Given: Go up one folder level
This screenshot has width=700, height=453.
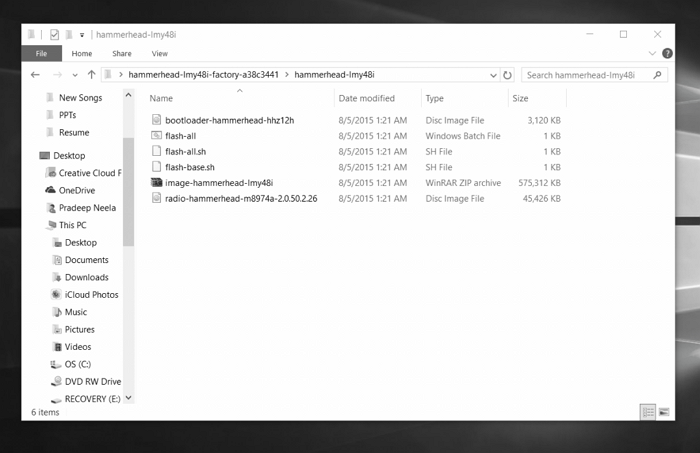Looking at the screenshot, I should click(x=91, y=75).
